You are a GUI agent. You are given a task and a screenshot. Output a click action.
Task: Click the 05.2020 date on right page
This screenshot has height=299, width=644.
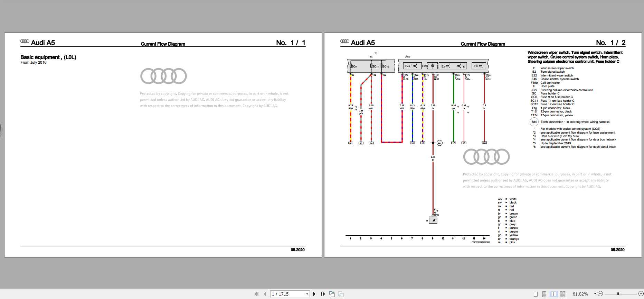click(x=617, y=250)
